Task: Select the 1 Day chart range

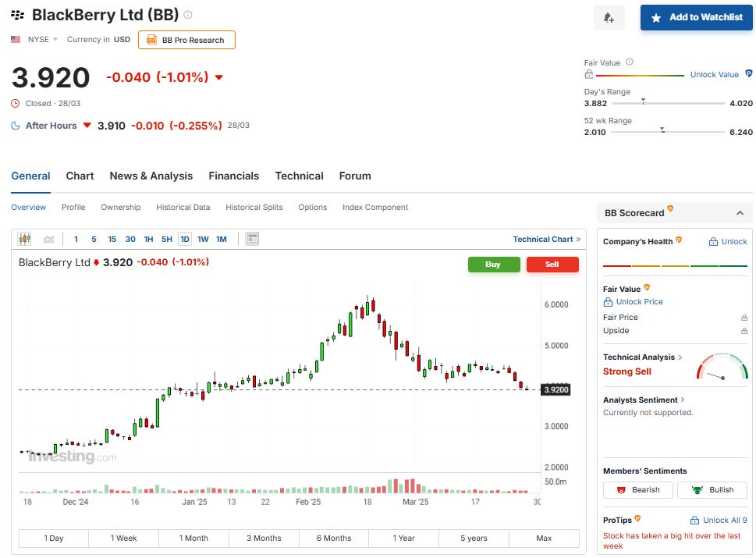Action: click(x=54, y=538)
